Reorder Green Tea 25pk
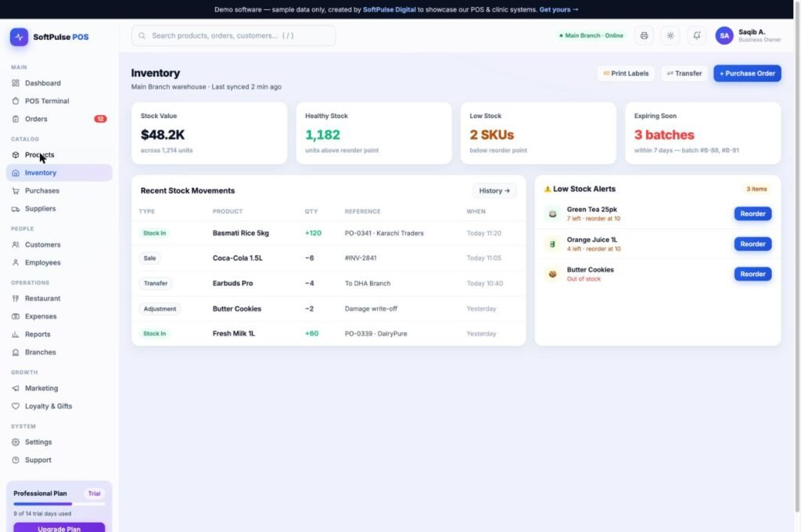The width and height of the screenshot is (801, 532). tap(753, 214)
